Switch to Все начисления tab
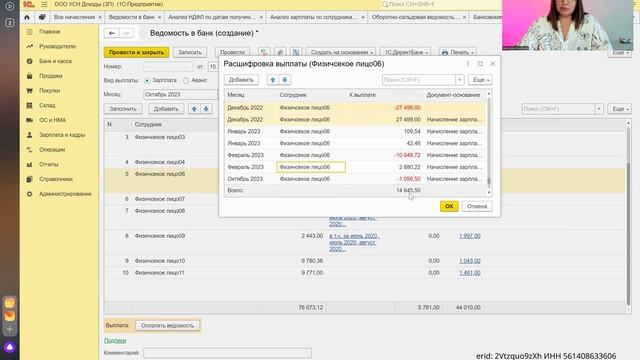 (74, 17)
